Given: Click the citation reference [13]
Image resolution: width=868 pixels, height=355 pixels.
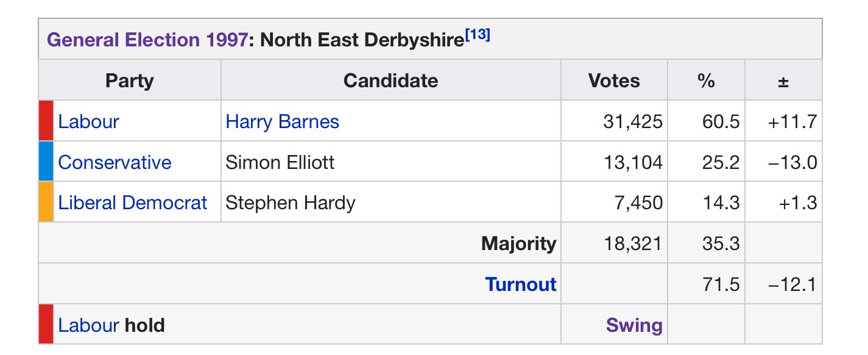Looking at the screenshot, I should (478, 35).
